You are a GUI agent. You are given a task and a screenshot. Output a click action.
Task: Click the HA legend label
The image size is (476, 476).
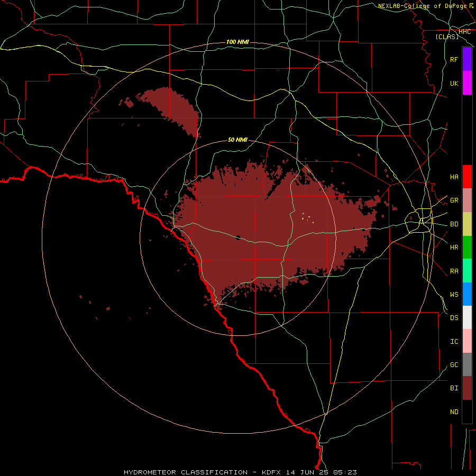[x=454, y=177]
